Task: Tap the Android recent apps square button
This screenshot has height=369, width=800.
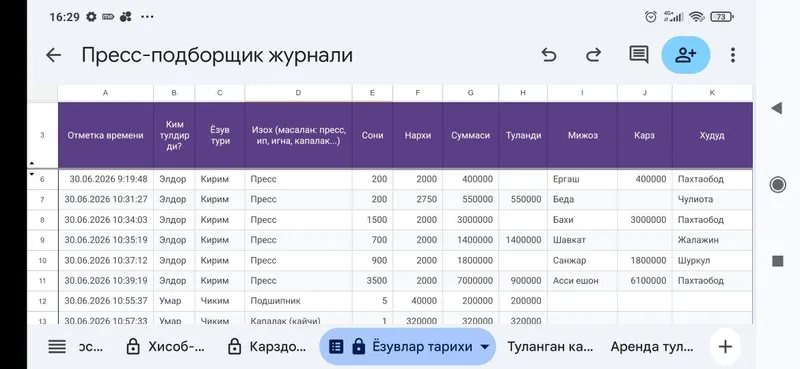Action: (x=778, y=261)
